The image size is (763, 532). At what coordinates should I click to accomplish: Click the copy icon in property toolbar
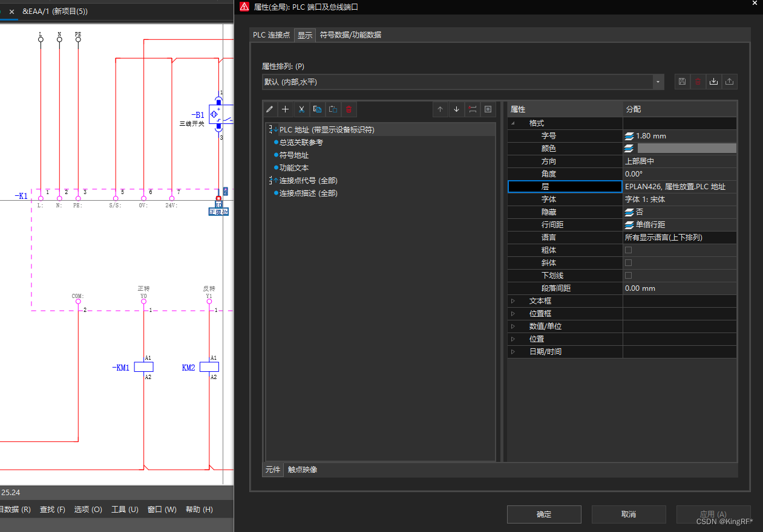[317, 109]
